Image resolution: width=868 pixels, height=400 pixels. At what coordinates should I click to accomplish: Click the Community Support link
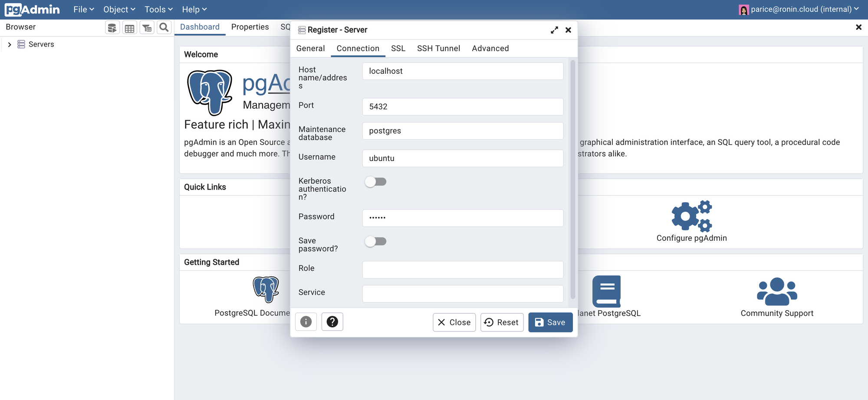click(777, 313)
